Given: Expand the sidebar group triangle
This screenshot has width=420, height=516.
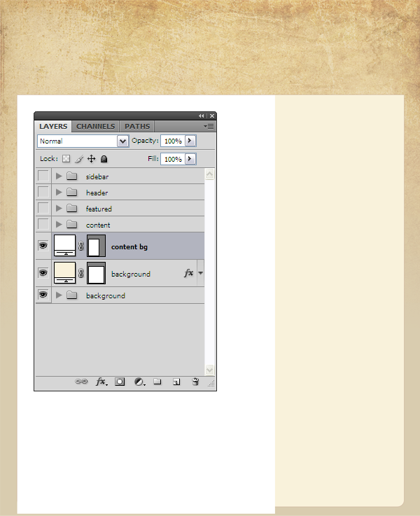Looking at the screenshot, I should click(x=59, y=176).
